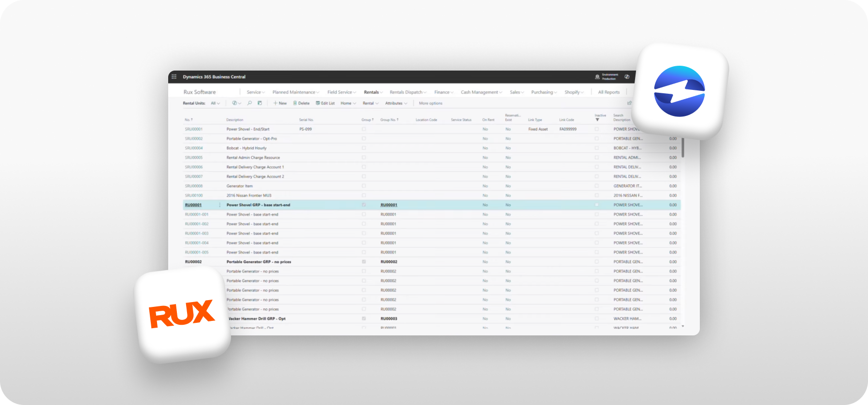868x405 pixels.
Task: Select the Fixed Asset link type cell
Action: [538, 129]
